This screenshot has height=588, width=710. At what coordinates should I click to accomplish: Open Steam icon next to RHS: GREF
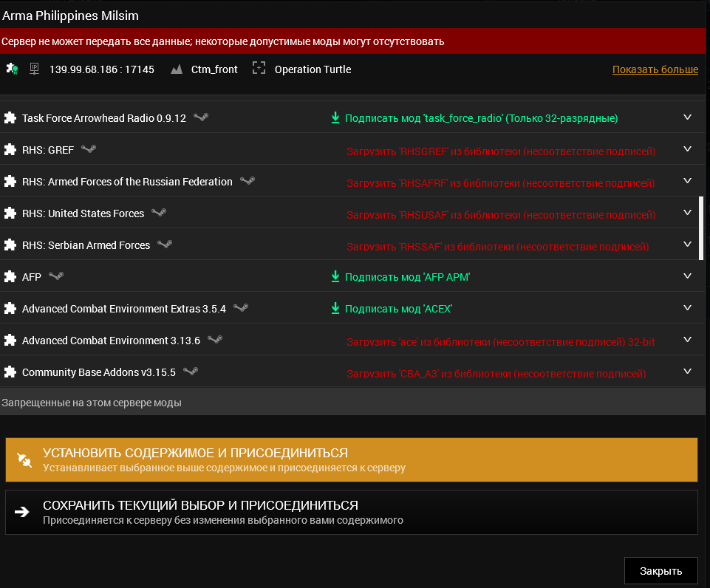tap(89, 149)
